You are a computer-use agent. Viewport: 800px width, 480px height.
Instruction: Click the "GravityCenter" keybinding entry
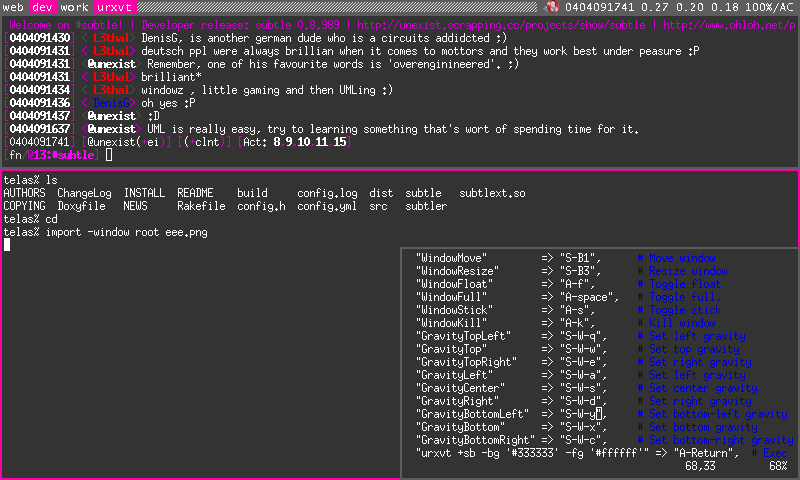tap(460, 388)
